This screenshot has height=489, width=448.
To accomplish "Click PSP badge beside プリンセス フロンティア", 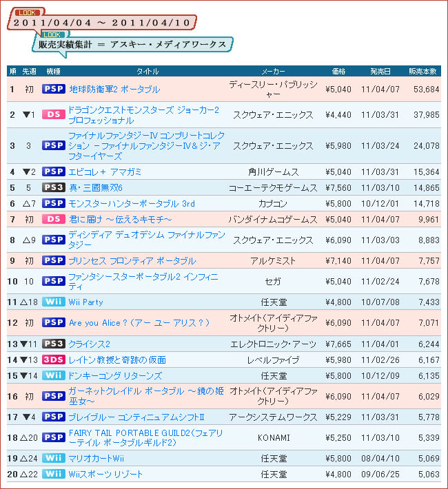I will [54, 260].
